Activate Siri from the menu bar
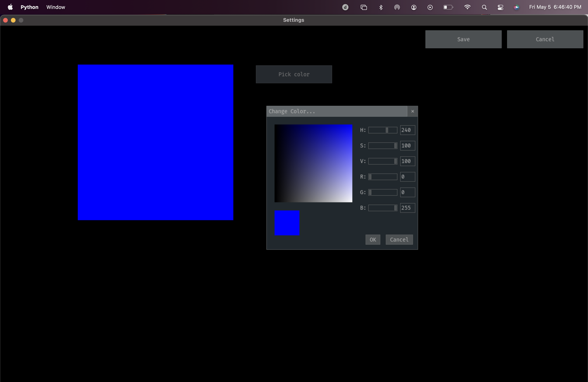 [x=516, y=7]
